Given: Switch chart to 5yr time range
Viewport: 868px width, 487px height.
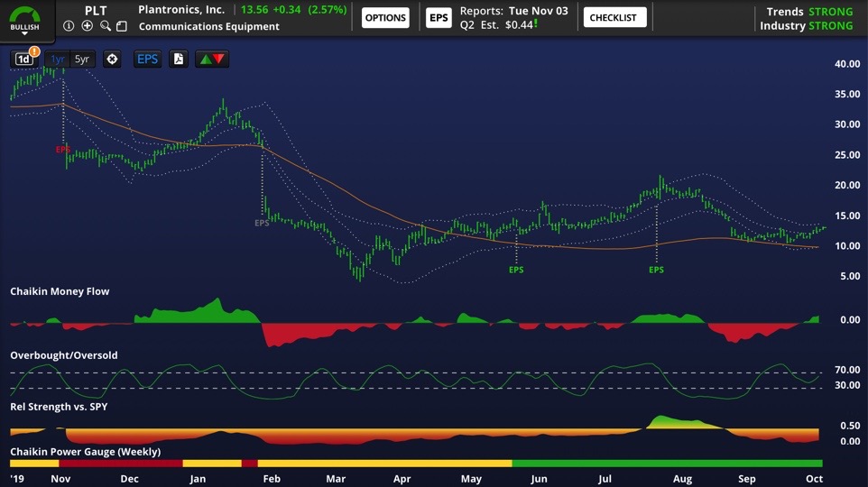Looking at the screenshot, I should click(x=82, y=60).
